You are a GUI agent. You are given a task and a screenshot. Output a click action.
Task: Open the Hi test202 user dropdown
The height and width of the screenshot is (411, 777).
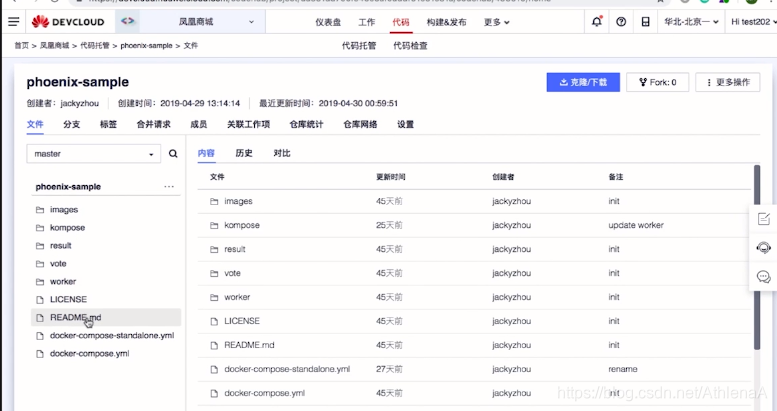pyautogui.click(x=753, y=22)
